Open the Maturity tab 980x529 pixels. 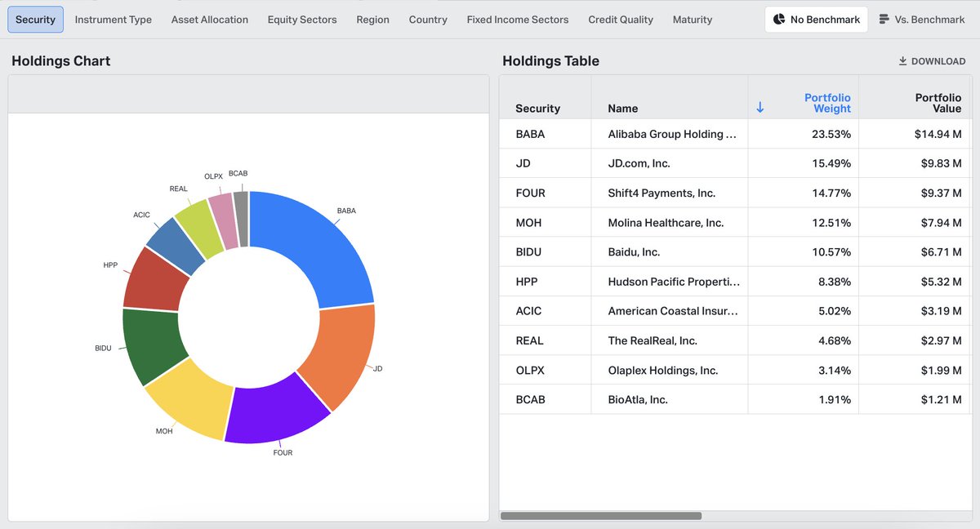point(693,19)
